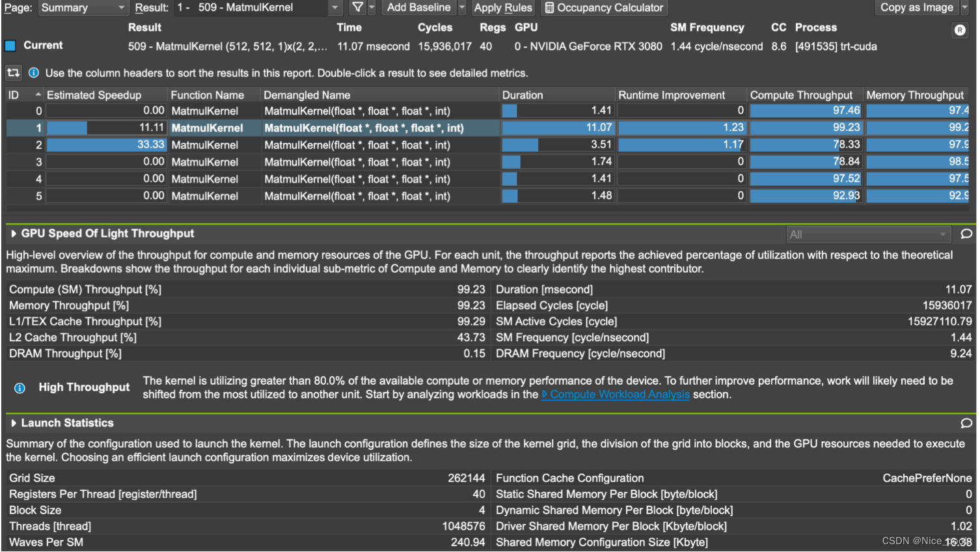Screen dimensions: 980x552
Task: Click the round R reset icon
Action: pos(960,30)
